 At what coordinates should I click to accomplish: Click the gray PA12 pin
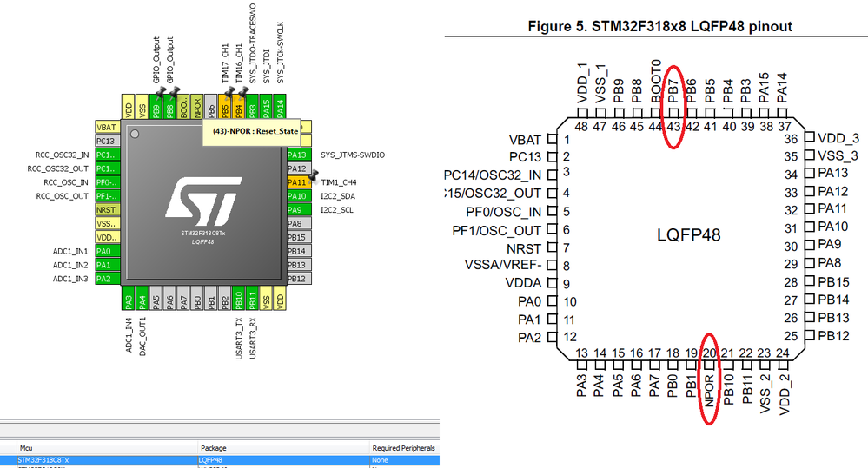[x=299, y=168]
